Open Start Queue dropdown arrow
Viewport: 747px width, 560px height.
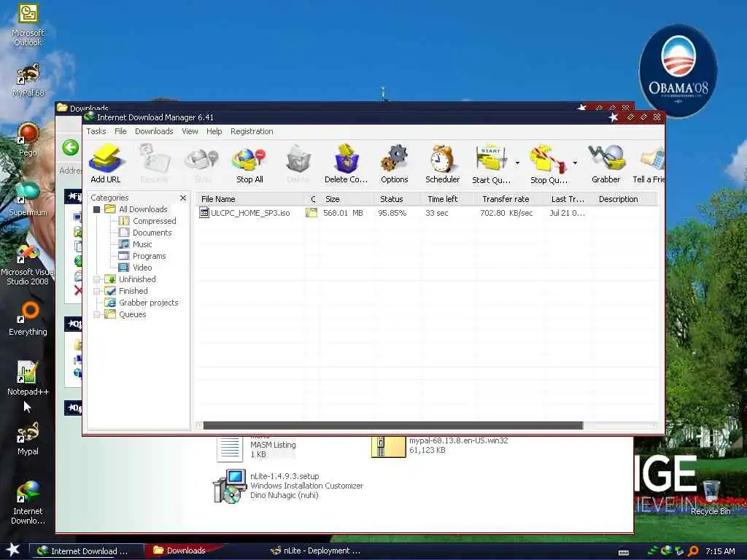click(x=517, y=163)
